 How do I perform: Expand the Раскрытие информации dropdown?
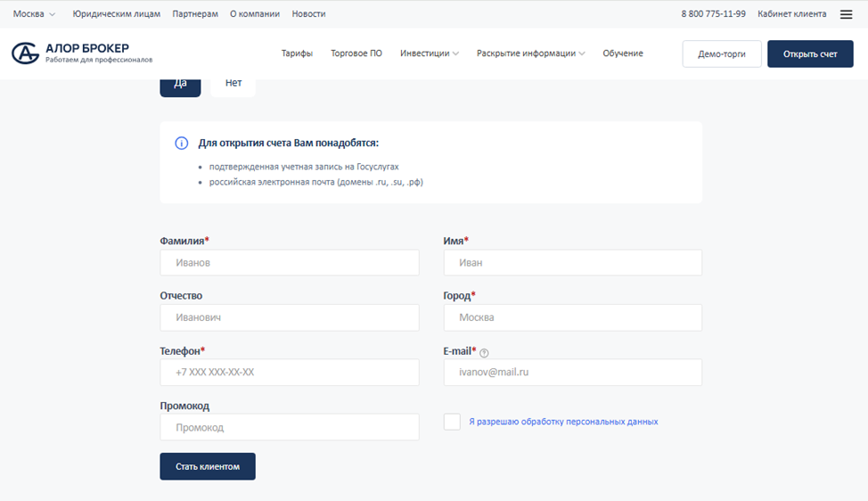point(530,53)
